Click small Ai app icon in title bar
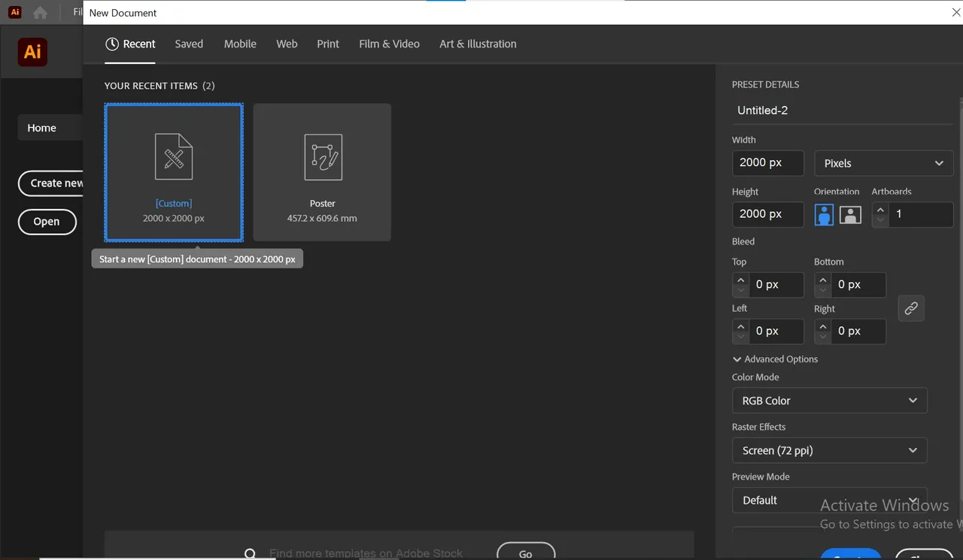The image size is (963, 560). [14, 13]
